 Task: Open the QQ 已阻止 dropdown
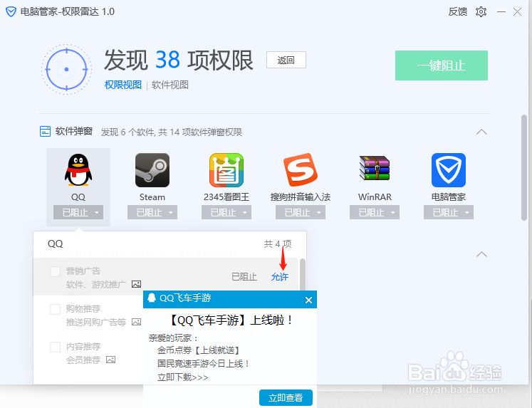(78, 212)
